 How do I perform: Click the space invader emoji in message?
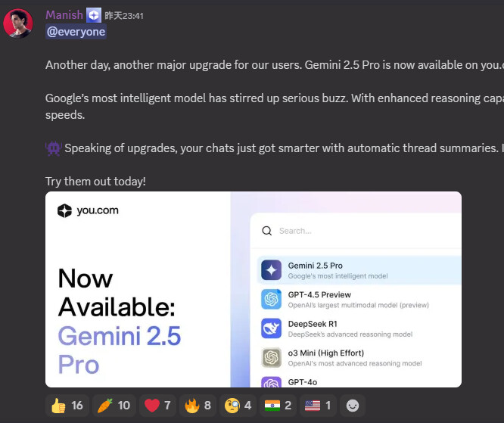click(x=54, y=148)
